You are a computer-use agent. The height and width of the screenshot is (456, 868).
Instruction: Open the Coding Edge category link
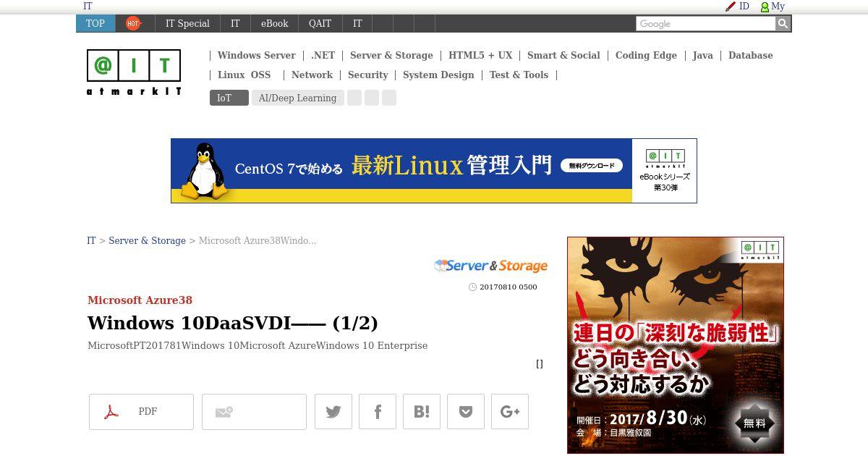[646, 55]
